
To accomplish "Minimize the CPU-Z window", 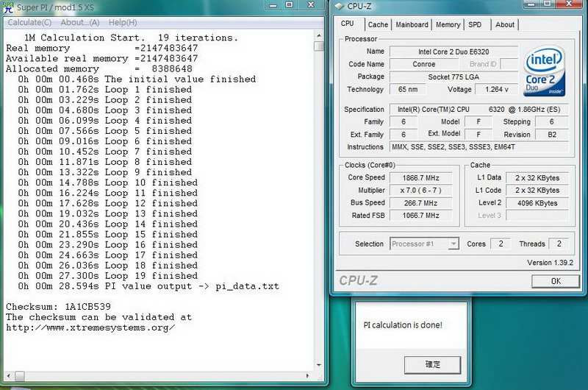I will tap(531, 4).
